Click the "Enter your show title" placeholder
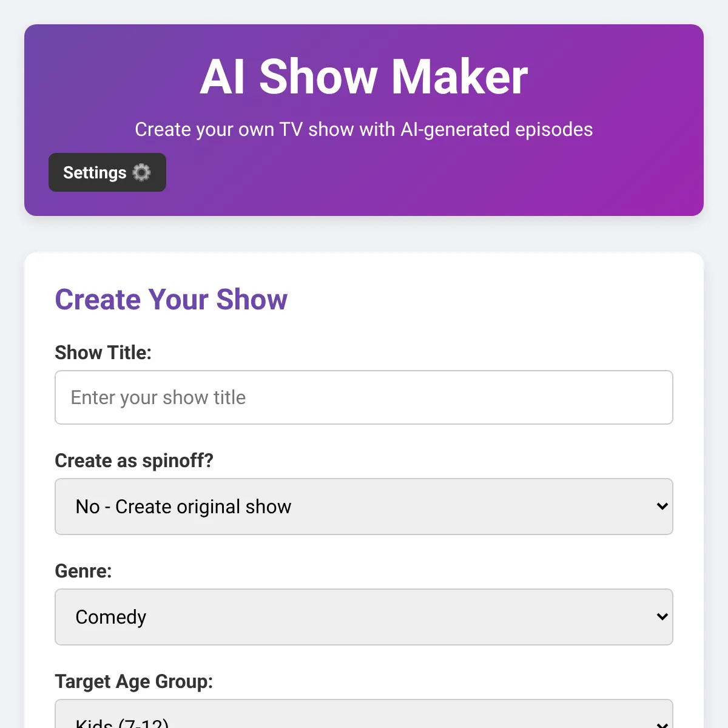 pyautogui.click(x=158, y=397)
